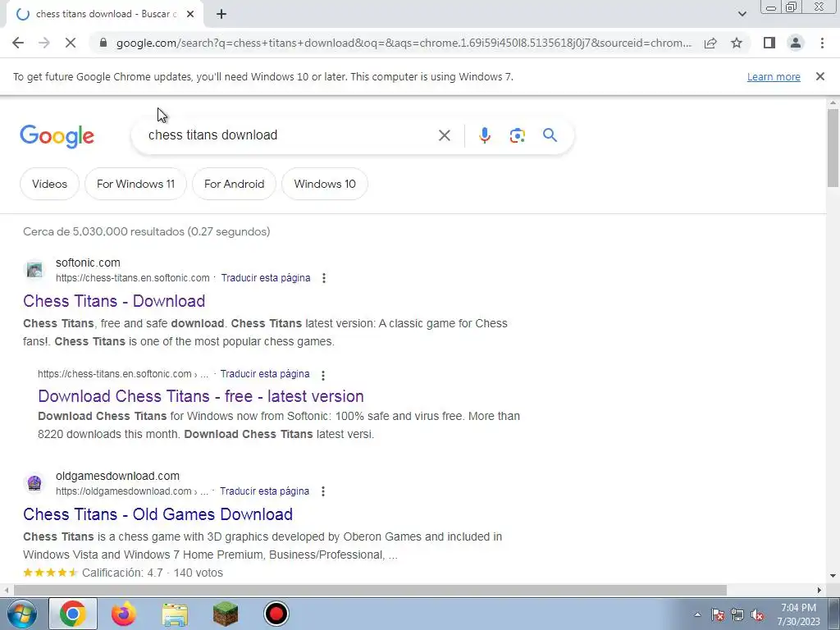Open Download Chess Titans free latest version
The image size is (840, 630).
(x=201, y=396)
